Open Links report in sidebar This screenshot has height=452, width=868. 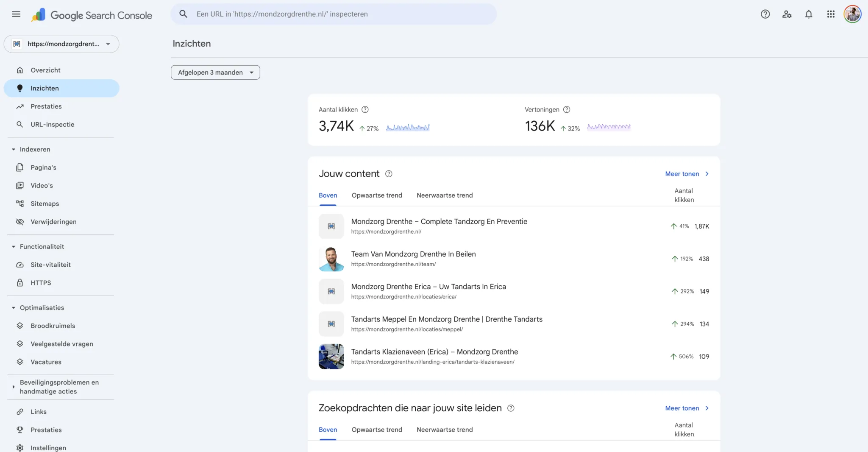(x=61, y=412)
